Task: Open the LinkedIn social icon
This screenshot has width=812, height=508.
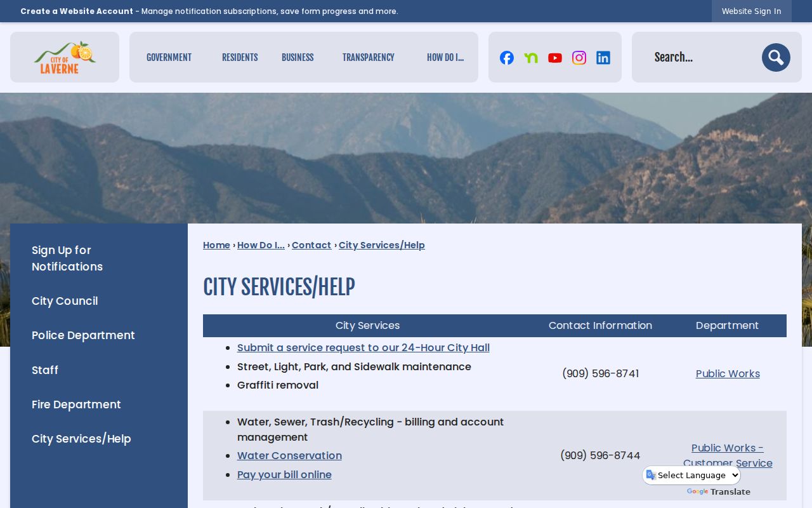Action: point(603,58)
